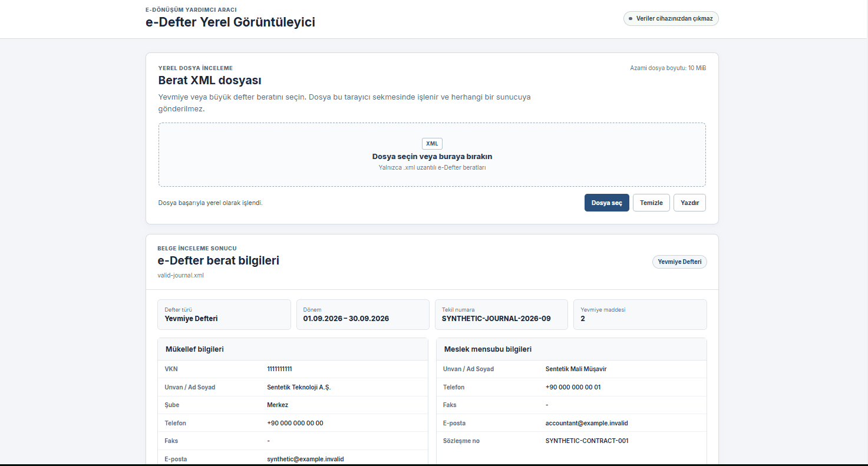Click the e-Defter berat bilgileri heading
Image resolution: width=868 pixels, height=466 pixels.
click(218, 260)
